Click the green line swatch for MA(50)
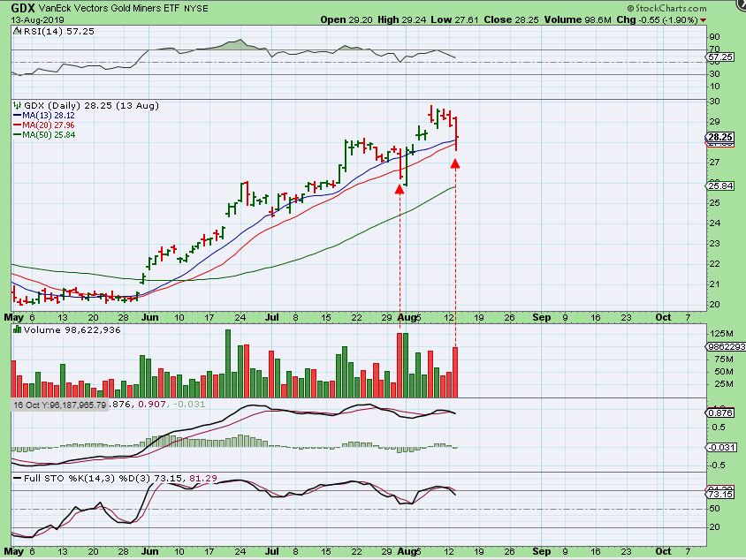Screen dimensions: 746x560 pyautogui.click(x=17, y=135)
